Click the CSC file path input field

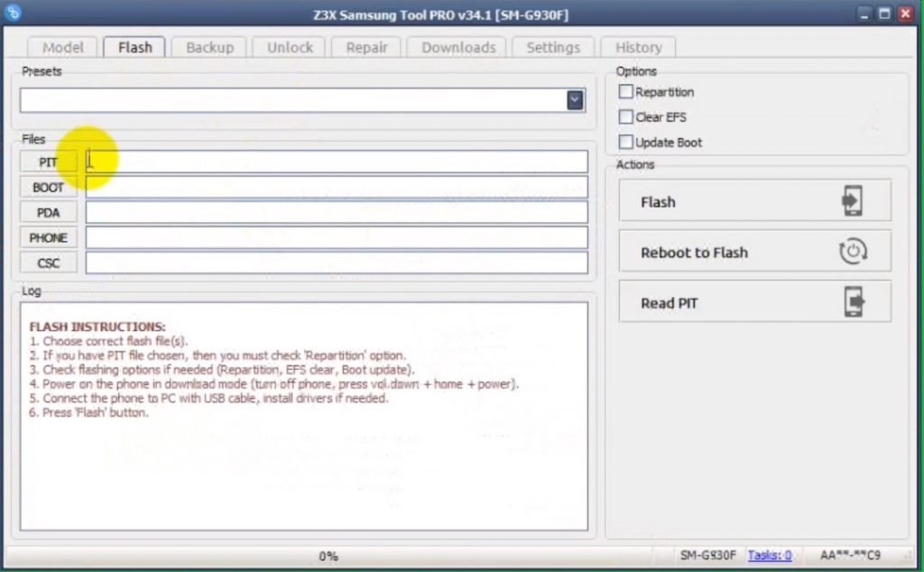point(337,263)
